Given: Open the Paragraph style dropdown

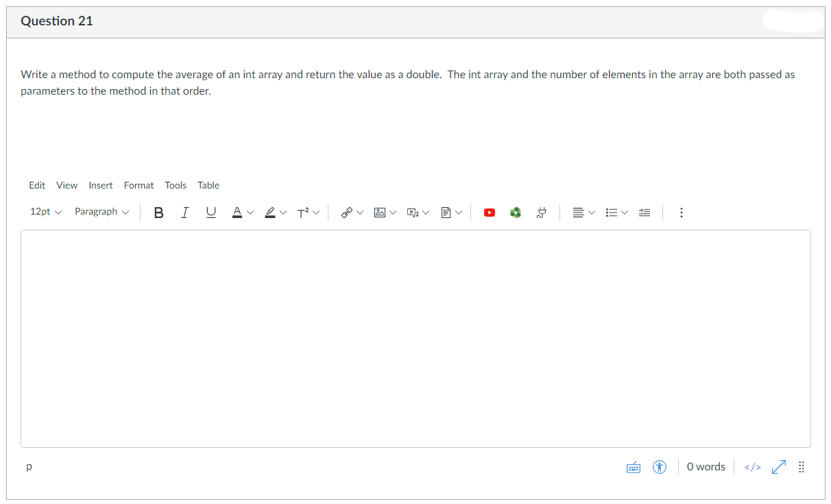Looking at the screenshot, I should click(x=101, y=212).
